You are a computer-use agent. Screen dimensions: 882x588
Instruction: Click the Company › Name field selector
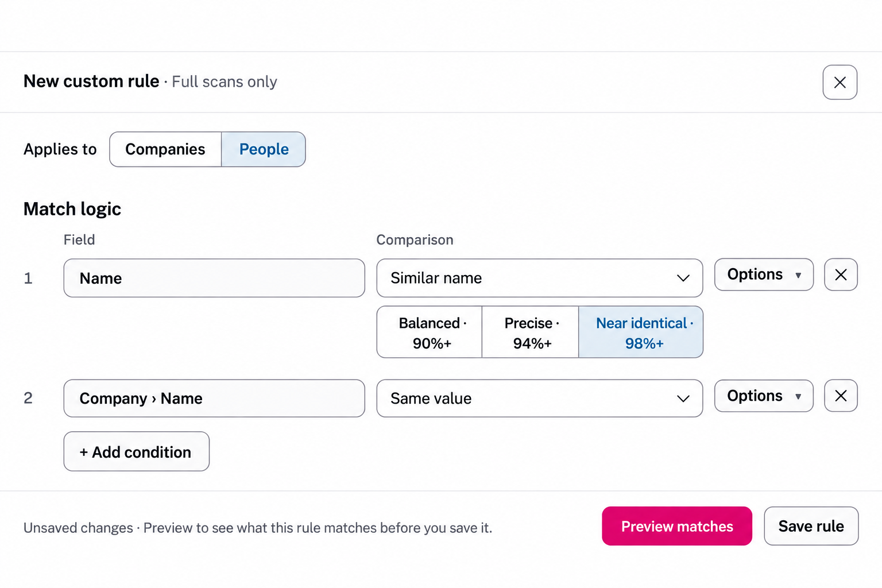(214, 398)
